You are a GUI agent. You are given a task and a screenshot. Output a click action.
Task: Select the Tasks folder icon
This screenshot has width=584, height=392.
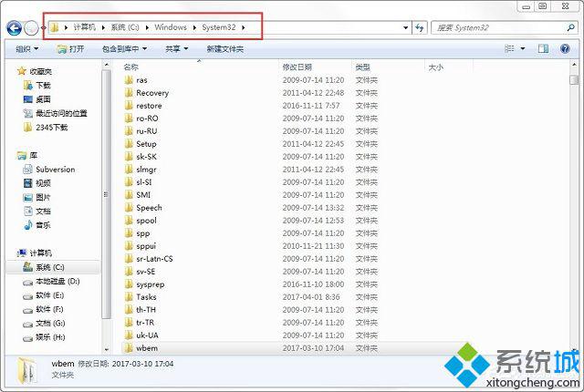pos(129,297)
